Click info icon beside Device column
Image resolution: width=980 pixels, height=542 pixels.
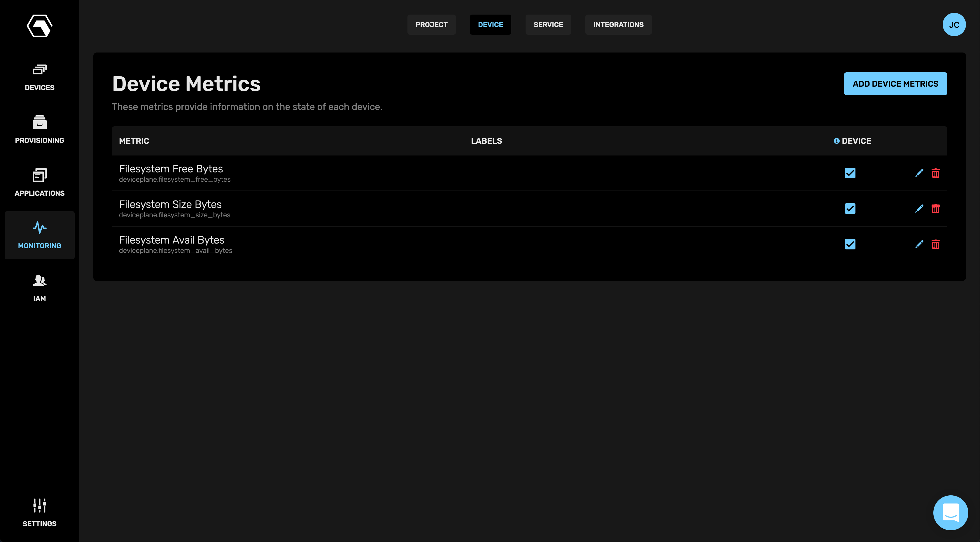(x=836, y=141)
